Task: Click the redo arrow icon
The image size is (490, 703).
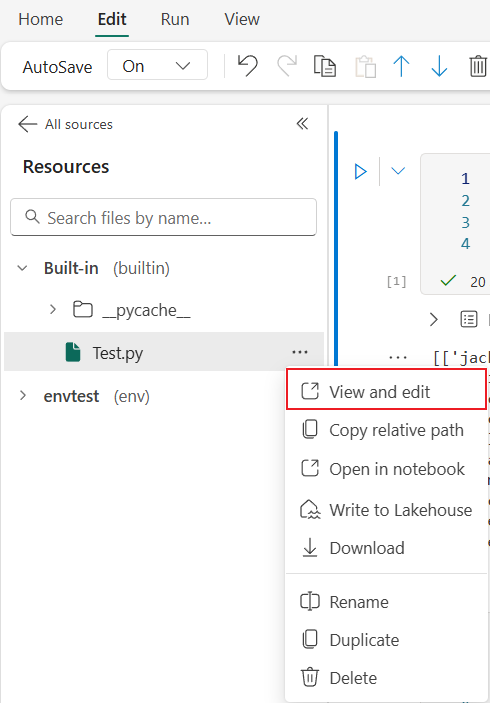Action: coord(286,66)
